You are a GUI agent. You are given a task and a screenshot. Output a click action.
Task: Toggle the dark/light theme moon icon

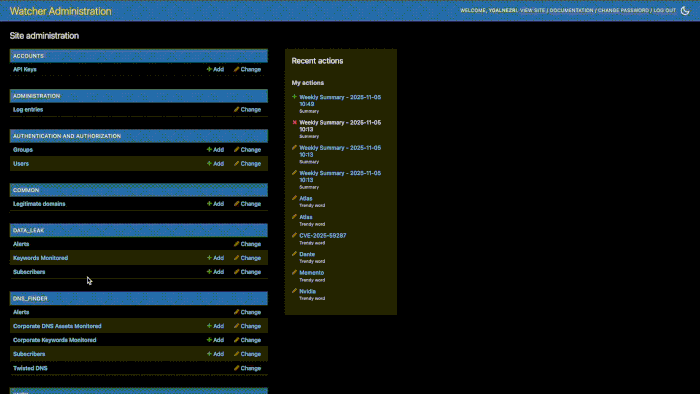click(x=685, y=11)
